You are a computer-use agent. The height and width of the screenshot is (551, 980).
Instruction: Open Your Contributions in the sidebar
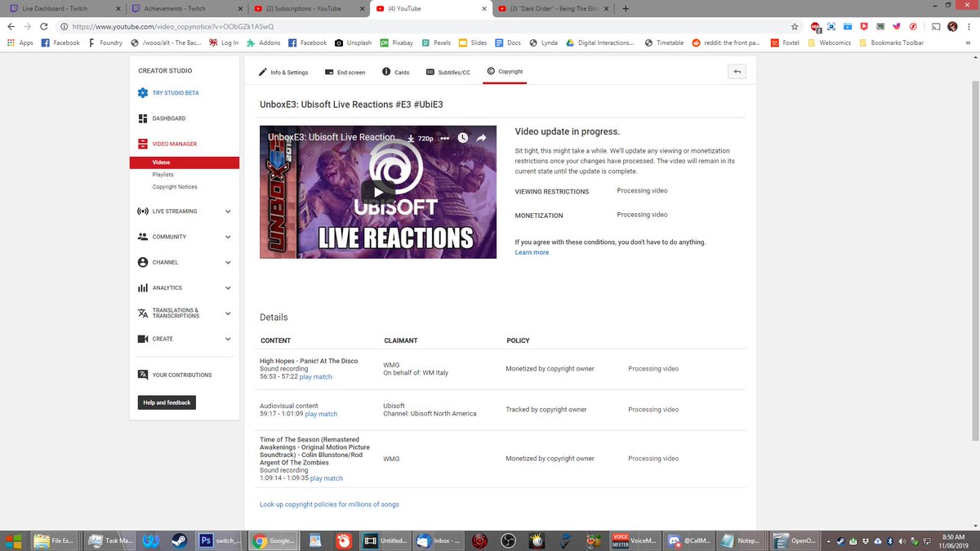click(181, 375)
